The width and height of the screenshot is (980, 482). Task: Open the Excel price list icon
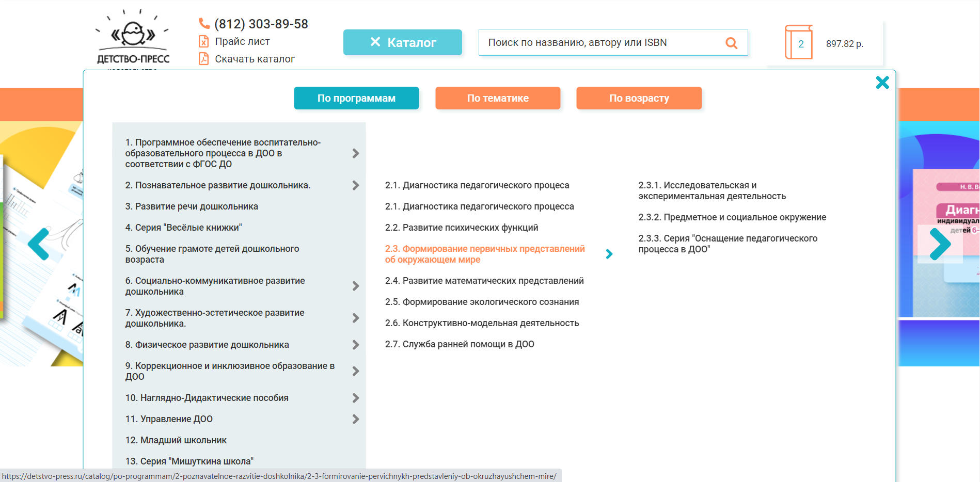[x=203, y=41]
